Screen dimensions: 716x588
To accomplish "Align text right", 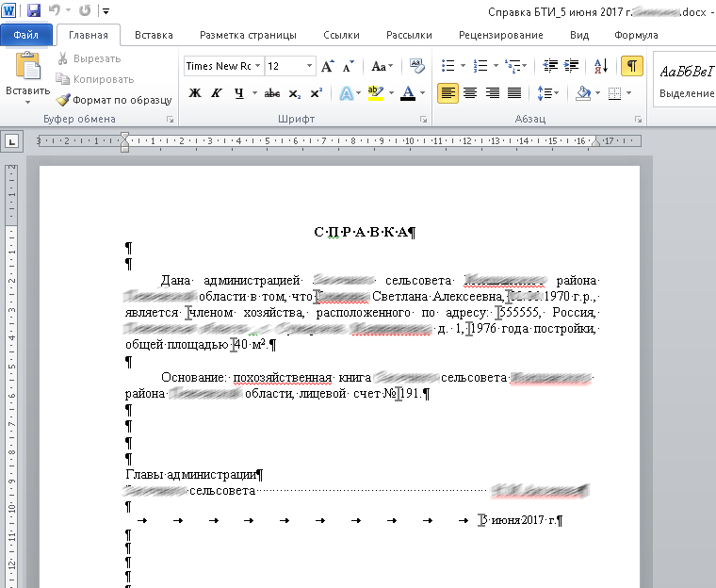I will [492, 93].
